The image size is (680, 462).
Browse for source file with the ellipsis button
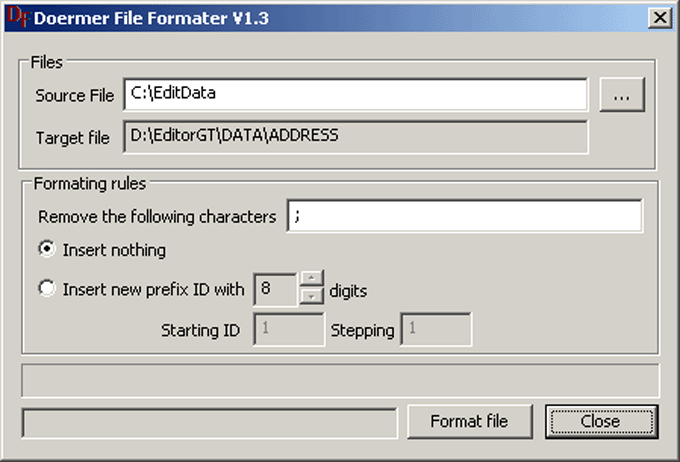point(622,96)
